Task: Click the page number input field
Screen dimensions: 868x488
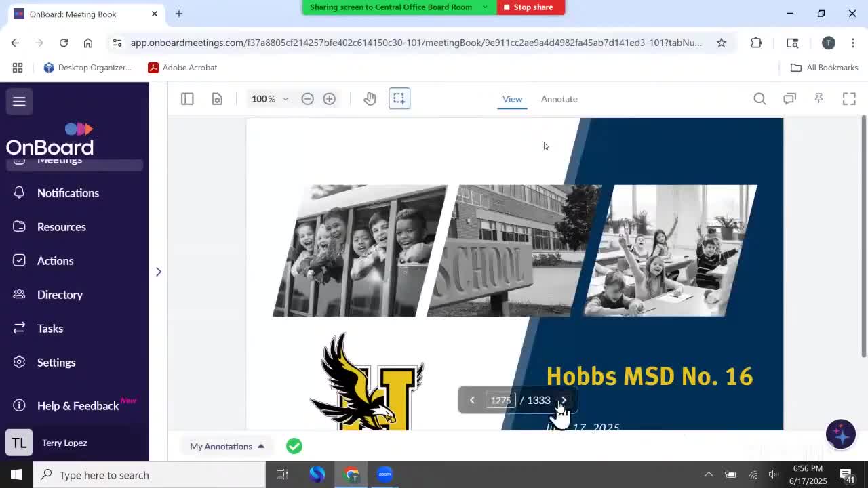Action: pyautogui.click(x=501, y=400)
